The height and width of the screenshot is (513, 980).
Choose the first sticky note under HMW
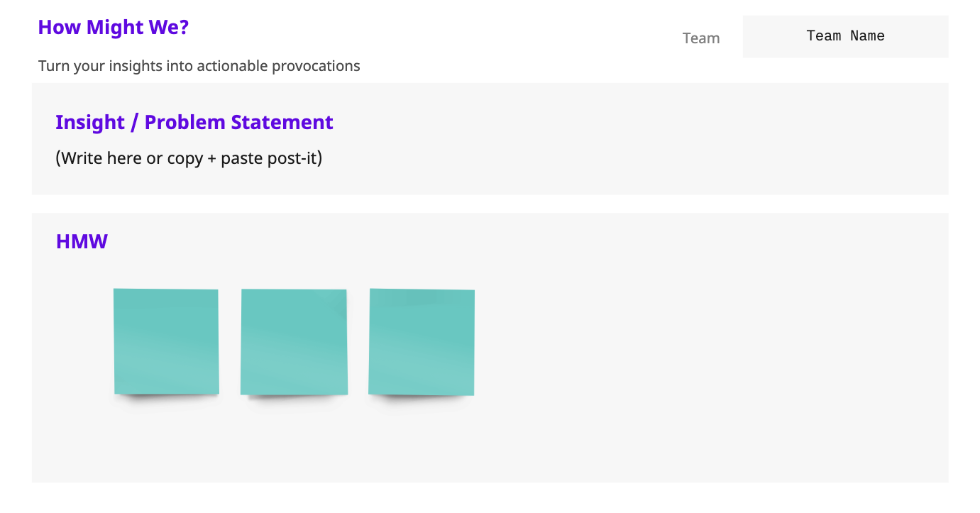pos(166,341)
